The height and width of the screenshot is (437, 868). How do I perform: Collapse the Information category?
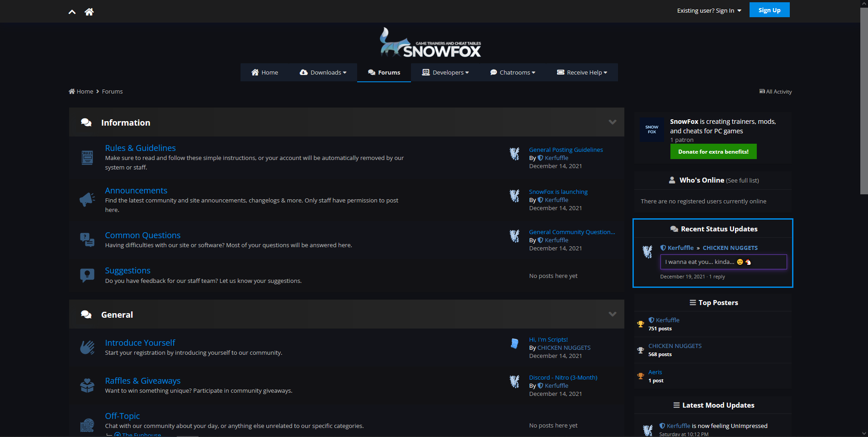(613, 122)
